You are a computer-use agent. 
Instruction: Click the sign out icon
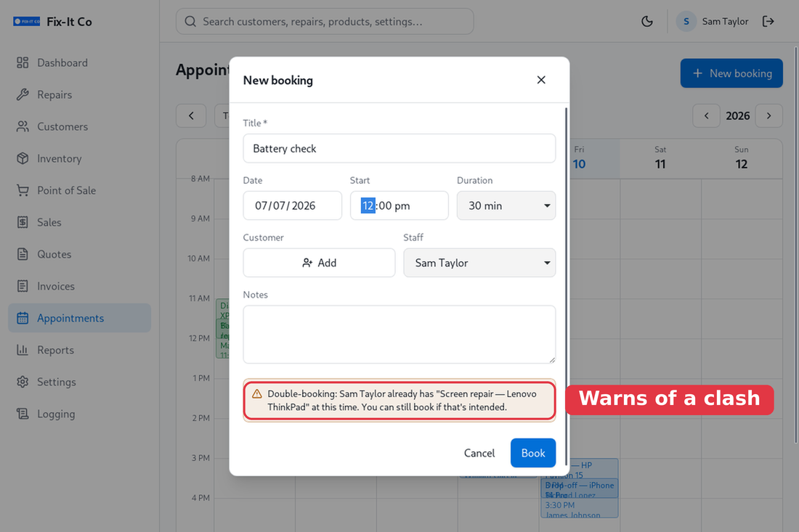pos(768,21)
